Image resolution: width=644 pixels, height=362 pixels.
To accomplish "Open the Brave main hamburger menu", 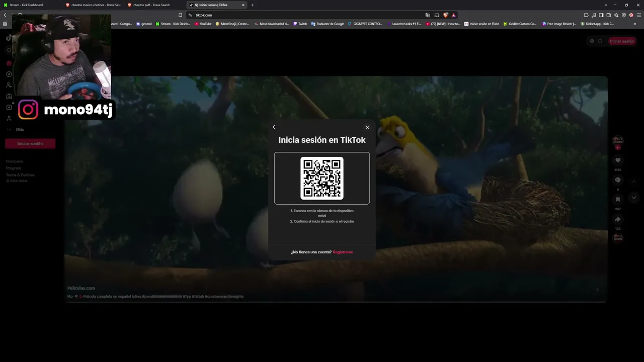I will (x=638, y=15).
